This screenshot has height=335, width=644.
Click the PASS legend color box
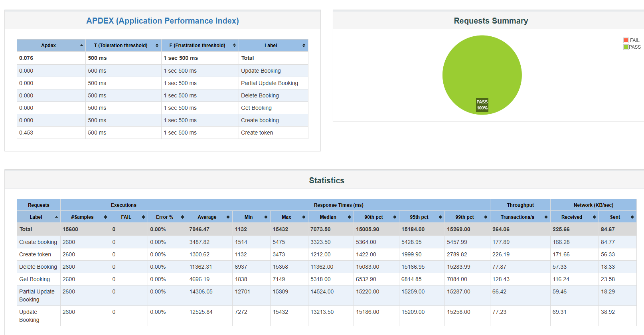[626, 47]
